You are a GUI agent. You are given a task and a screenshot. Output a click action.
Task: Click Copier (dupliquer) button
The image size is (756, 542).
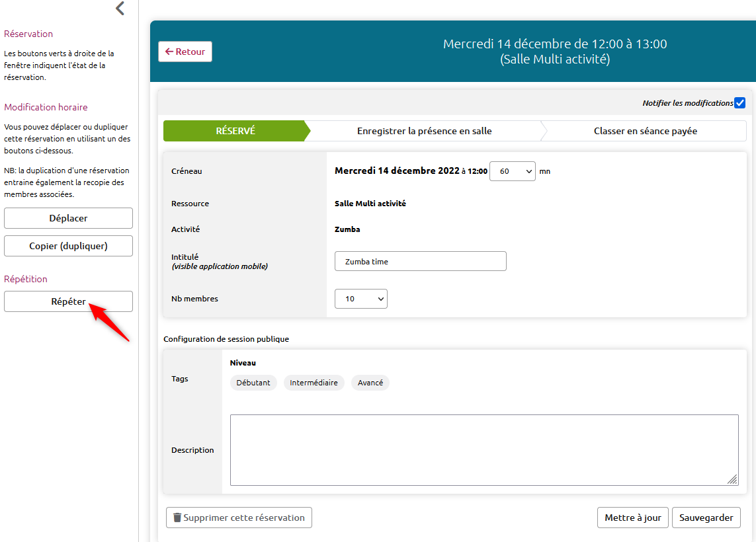[68, 246]
